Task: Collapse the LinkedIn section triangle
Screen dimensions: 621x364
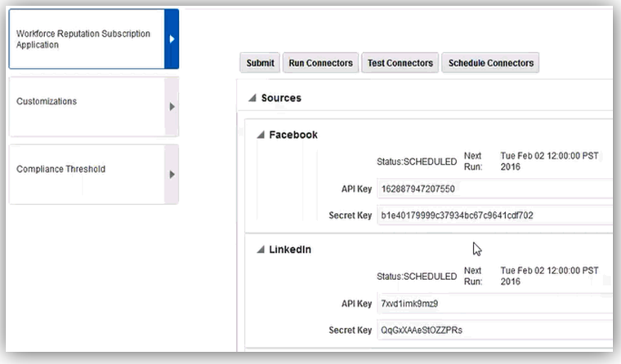Action: tap(260, 250)
